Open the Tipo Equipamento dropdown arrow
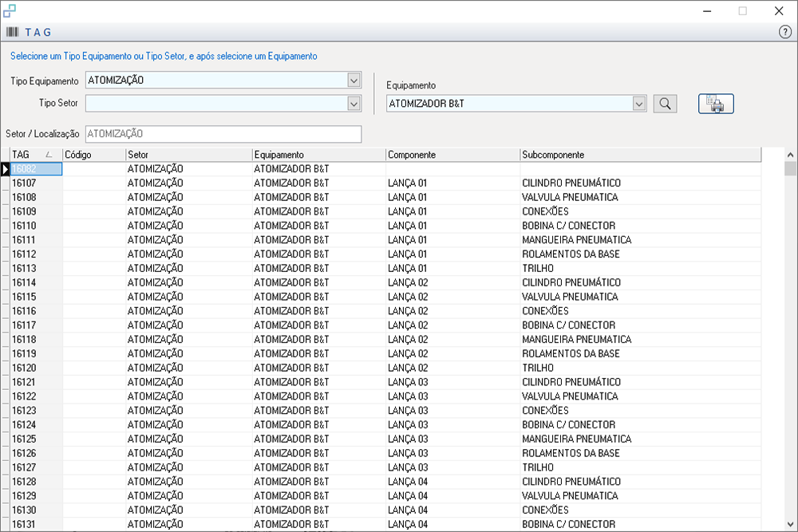The height and width of the screenshot is (532, 798). pyautogui.click(x=354, y=81)
